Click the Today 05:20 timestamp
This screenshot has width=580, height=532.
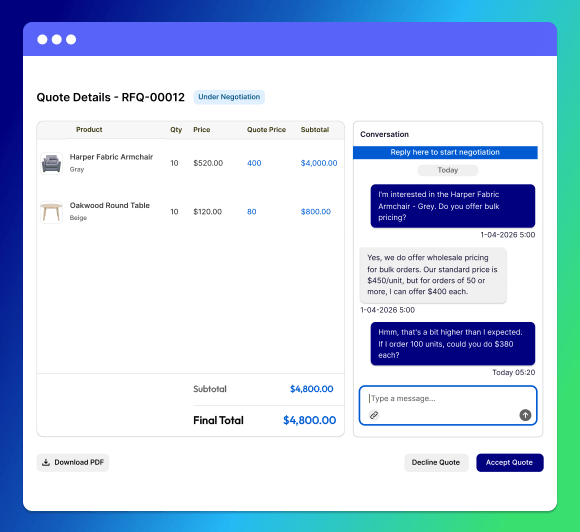(x=513, y=373)
